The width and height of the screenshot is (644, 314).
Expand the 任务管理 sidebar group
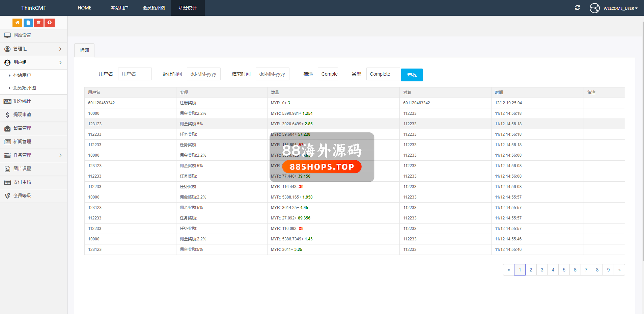33,155
